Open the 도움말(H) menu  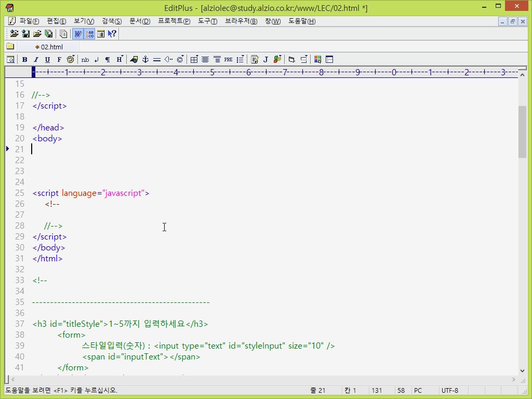pyautogui.click(x=302, y=21)
